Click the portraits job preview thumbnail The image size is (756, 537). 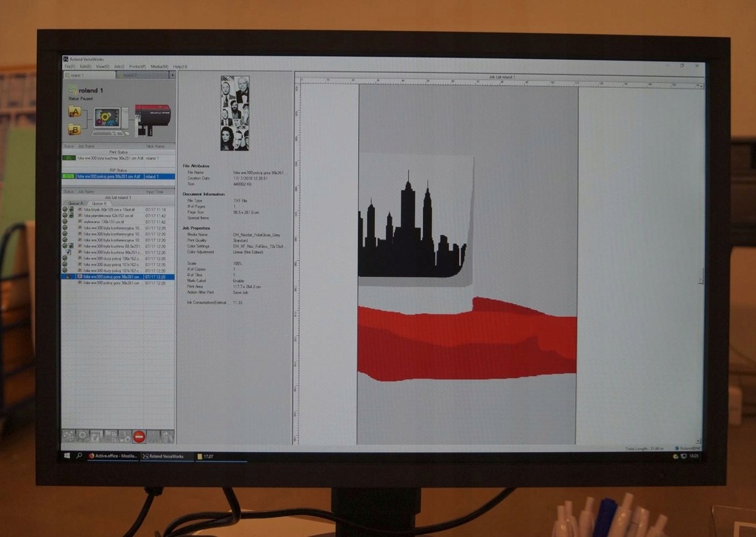(x=235, y=113)
